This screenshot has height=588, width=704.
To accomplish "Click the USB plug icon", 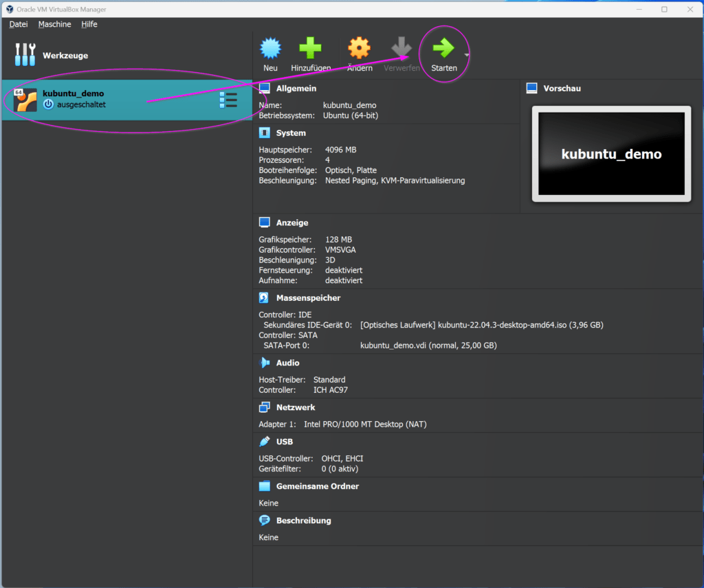I will tap(265, 441).
